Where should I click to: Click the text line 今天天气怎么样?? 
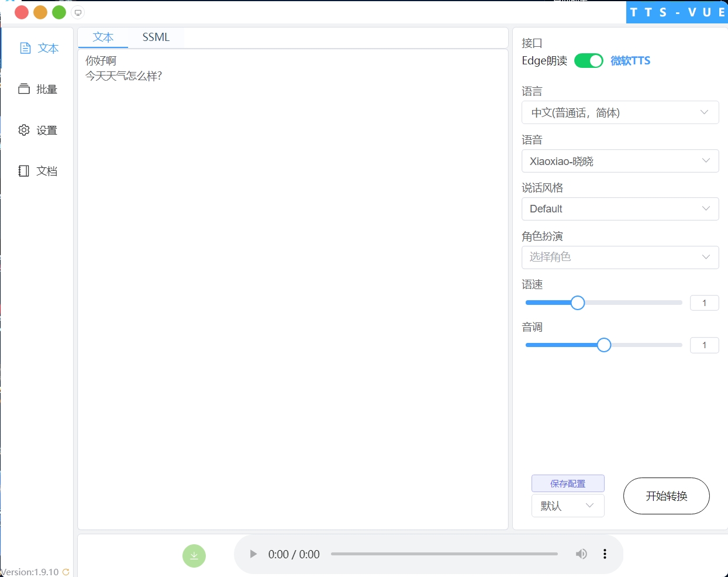point(124,76)
